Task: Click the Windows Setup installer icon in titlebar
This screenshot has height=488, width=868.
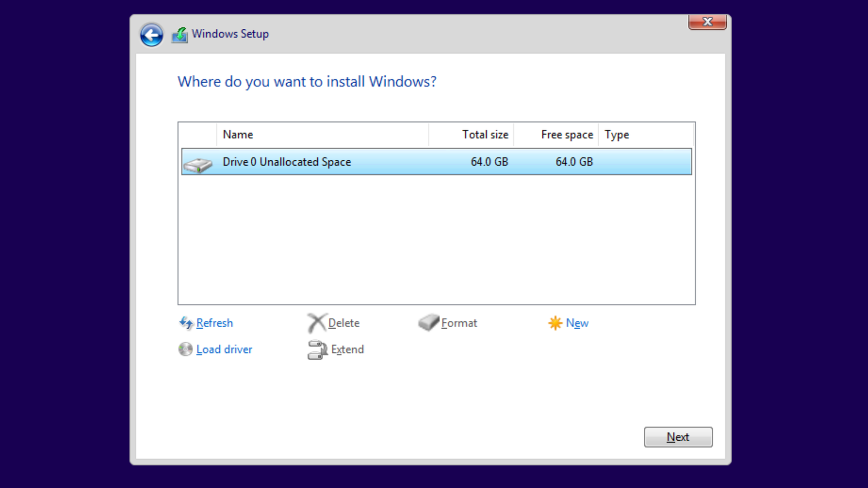Action: (x=179, y=34)
